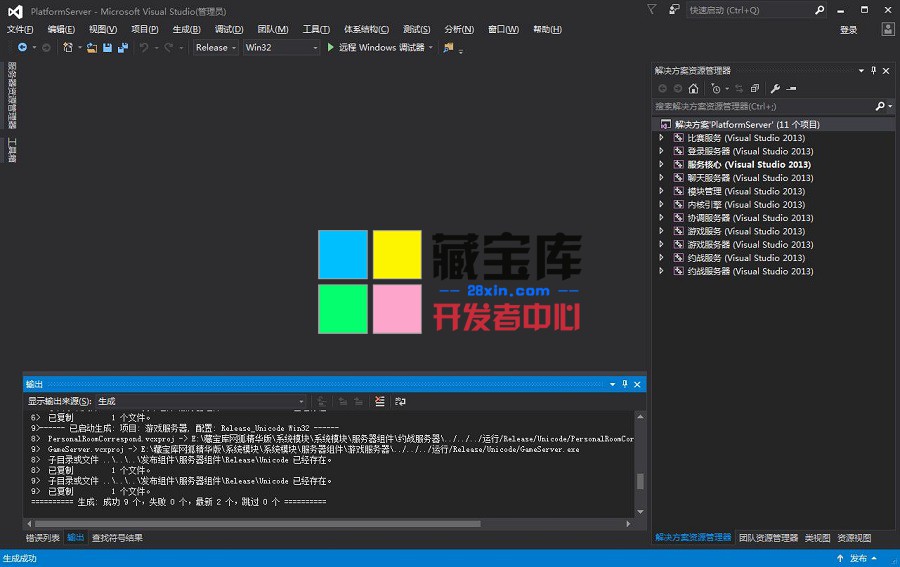Start the 远程 Windows 调试器 debugger
900x567 pixels.
coord(376,47)
